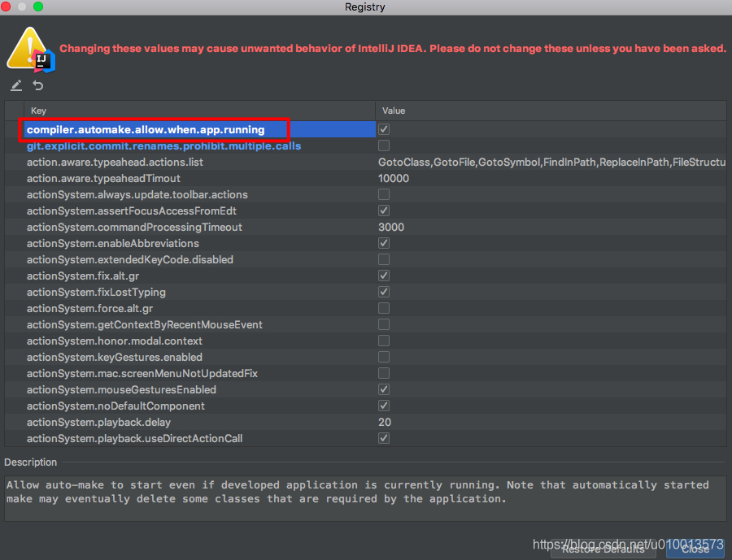The height and width of the screenshot is (560, 732).
Task: Select actionSystem.honor.modal.context key text
Action: [x=115, y=341]
